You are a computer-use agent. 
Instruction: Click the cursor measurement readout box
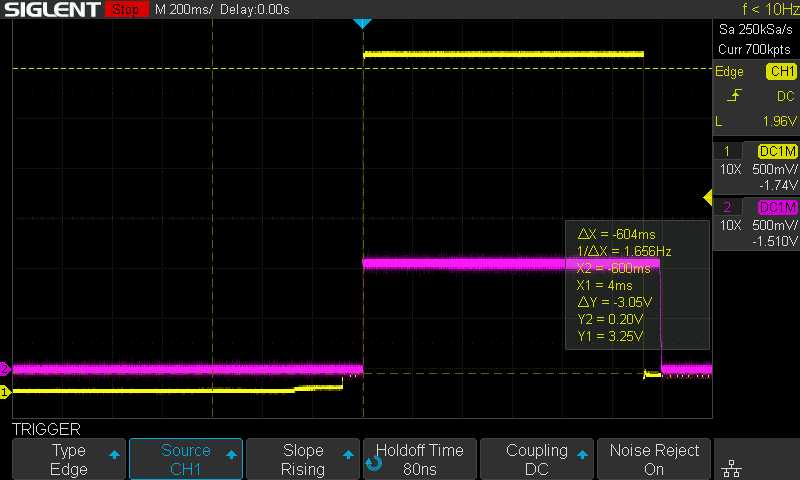click(x=637, y=285)
